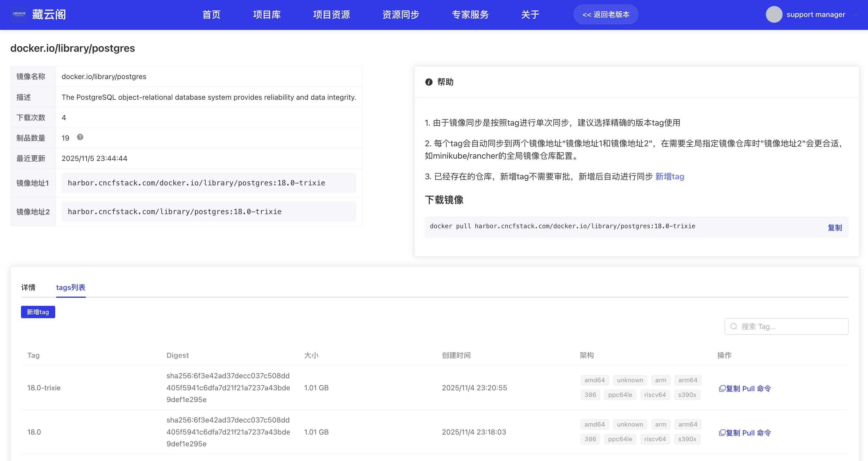Viewport: 868px width, 461px height.
Task: Open the 项目库 menu item
Action: 267,14
